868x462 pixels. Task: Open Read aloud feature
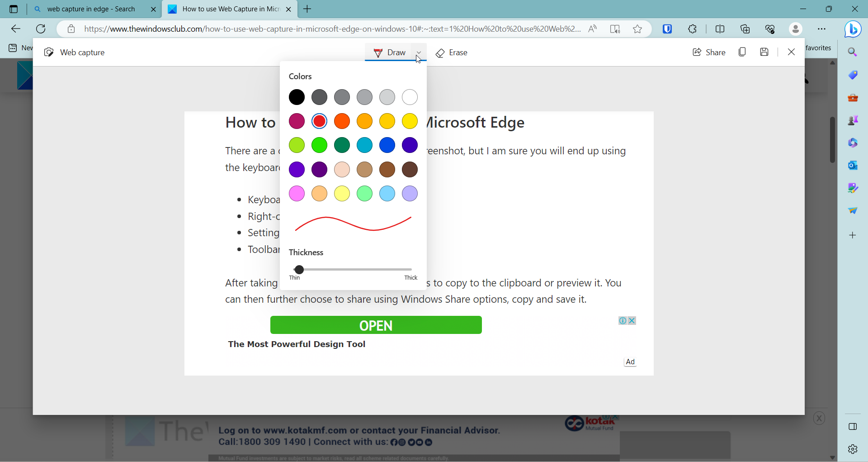coord(592,29)
